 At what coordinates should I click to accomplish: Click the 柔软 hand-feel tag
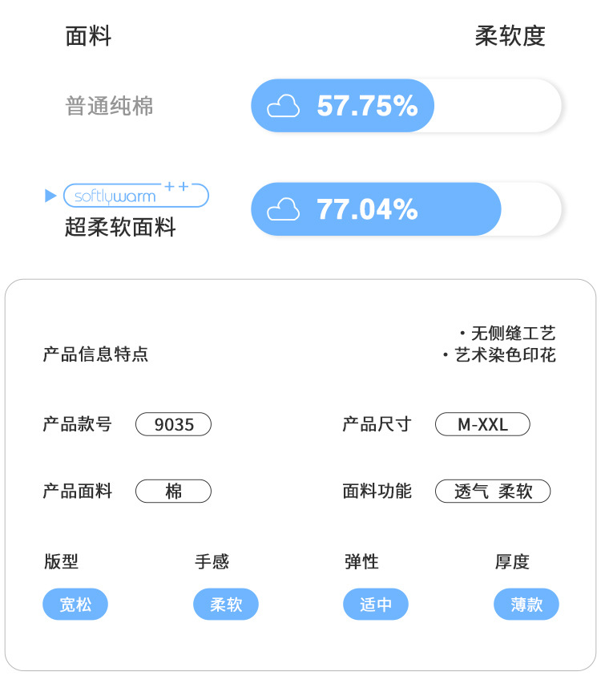click(226, 604)
